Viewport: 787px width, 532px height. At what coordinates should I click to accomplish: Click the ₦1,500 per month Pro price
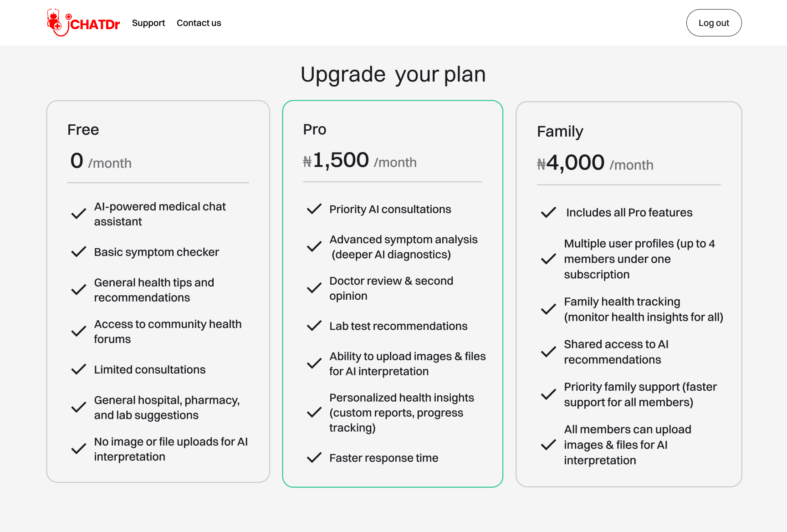(x=359, y=161)
